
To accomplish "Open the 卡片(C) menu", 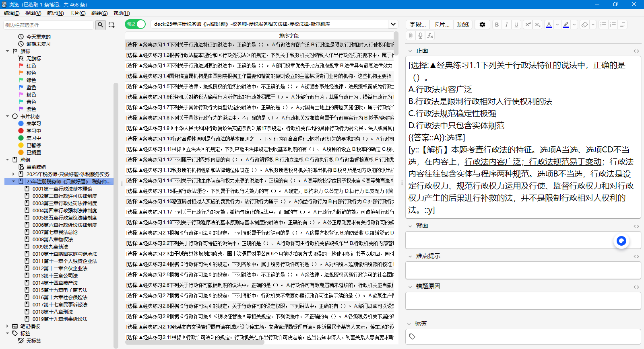I will (78, 13).
